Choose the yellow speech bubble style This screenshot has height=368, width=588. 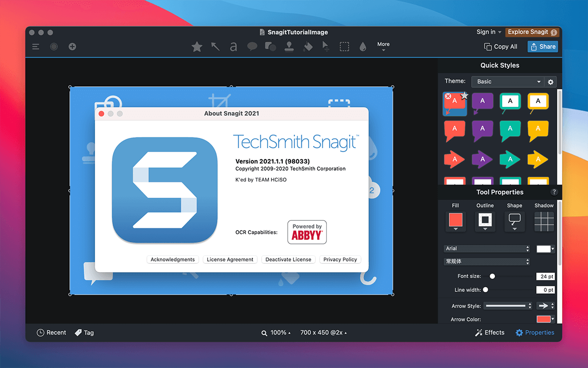(x=538, y=131)
